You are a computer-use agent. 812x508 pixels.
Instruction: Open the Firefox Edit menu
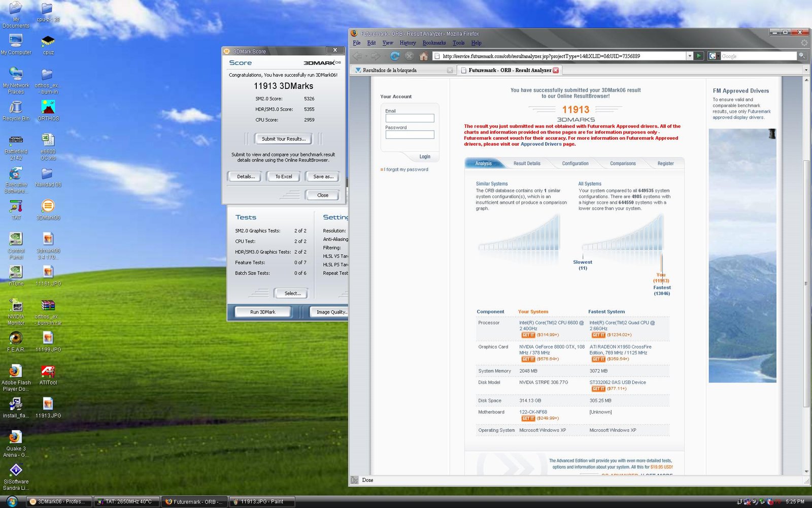click(371, 43)
